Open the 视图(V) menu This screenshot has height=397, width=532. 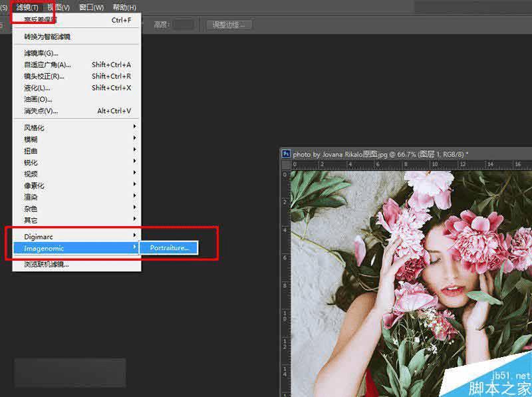59,7
